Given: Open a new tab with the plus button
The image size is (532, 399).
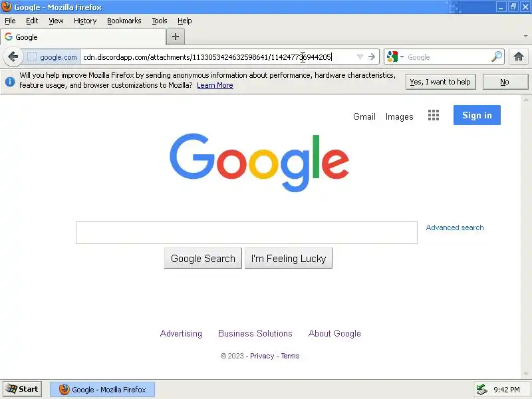Looking at the screenshot, I should point(176,37).
